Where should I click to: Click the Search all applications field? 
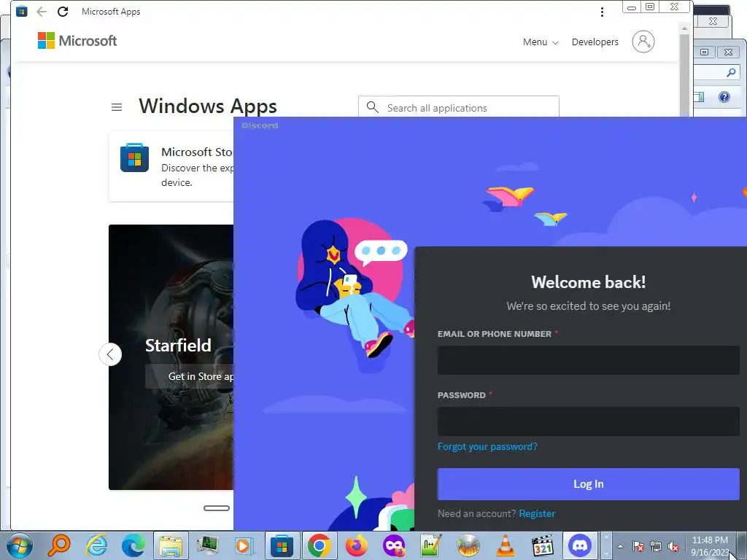pos(458,106)
